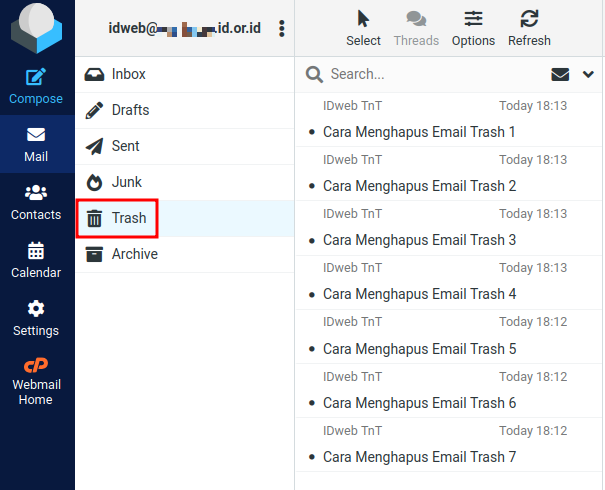Open email Cara Menghapus Email Trash 5
Screen dimensions: 605x490
449,336
